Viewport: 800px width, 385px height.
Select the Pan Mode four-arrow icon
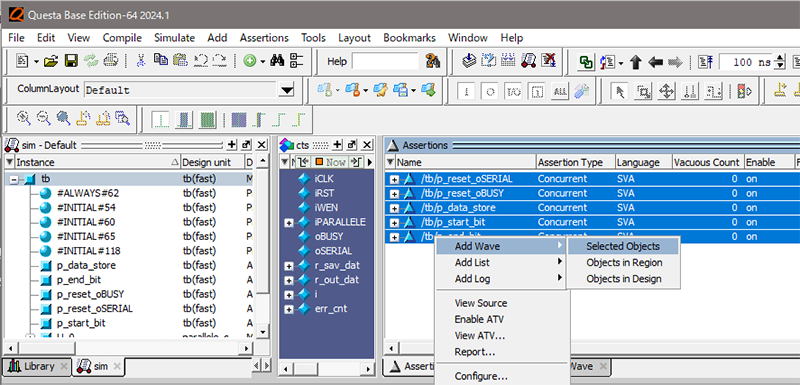coord(667,92)
